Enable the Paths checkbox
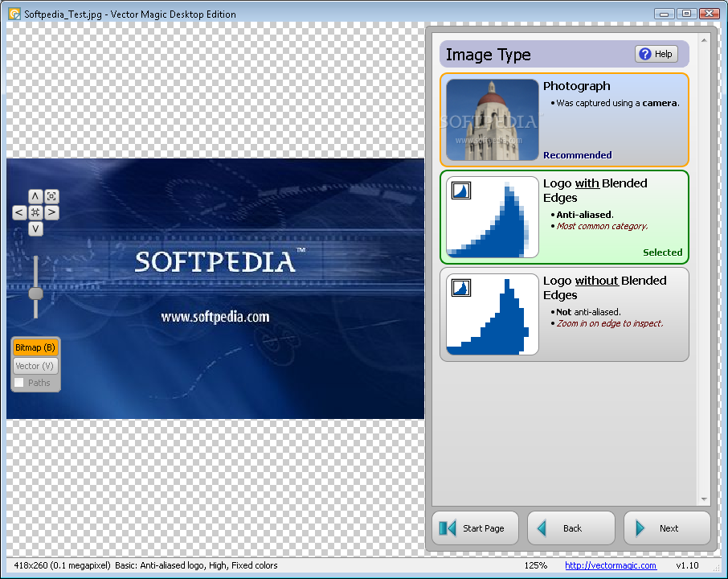The height and width of the screenshot is (579, 728). (19, 383)
